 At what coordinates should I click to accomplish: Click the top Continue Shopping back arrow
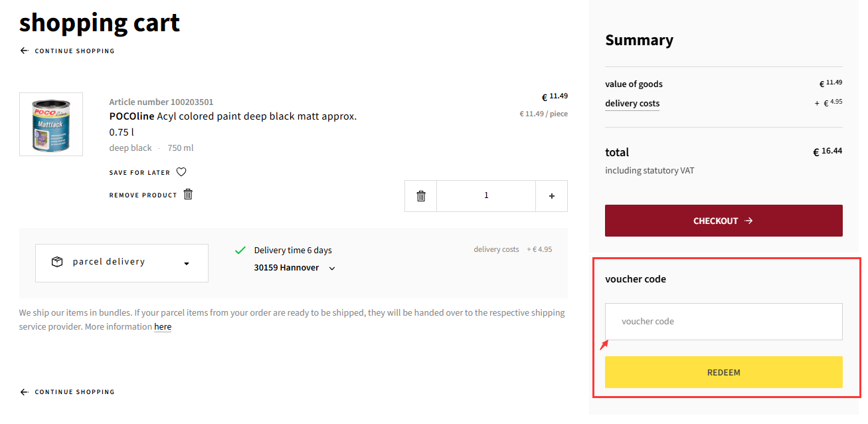24,51
